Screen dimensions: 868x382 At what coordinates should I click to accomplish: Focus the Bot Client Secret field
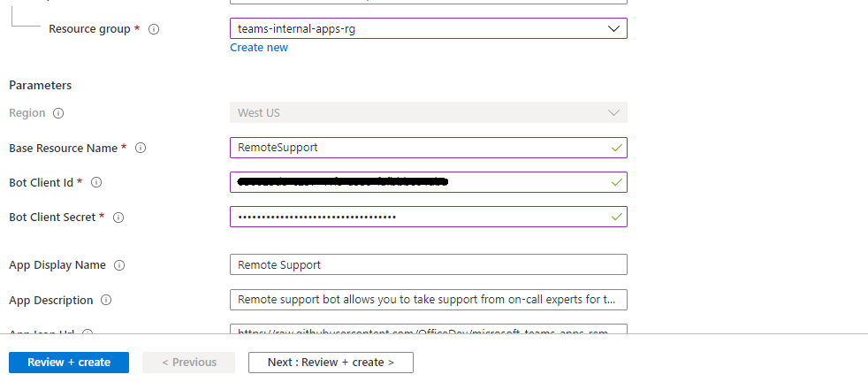pos(429,217)
